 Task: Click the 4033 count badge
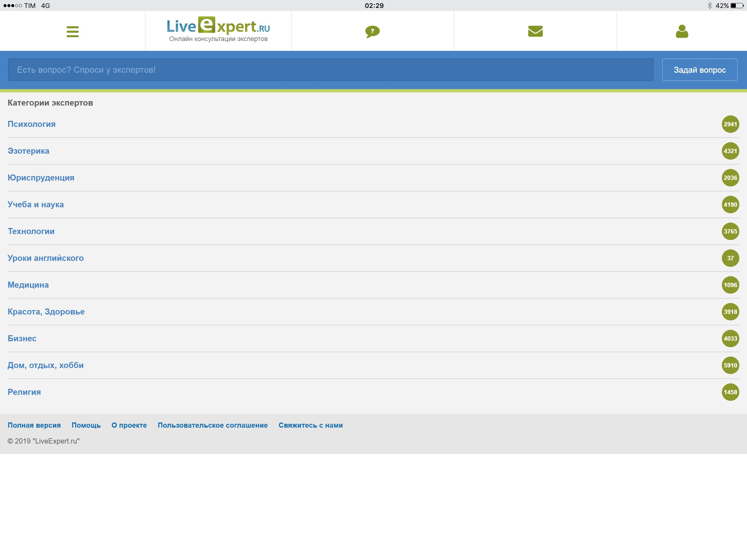[x=730, y=339]
